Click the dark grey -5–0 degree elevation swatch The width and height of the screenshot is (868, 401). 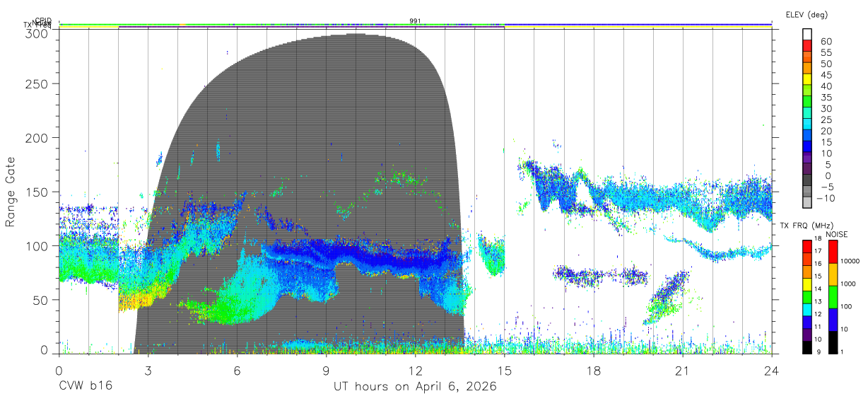pyautogui.click(x=807, y=179)
